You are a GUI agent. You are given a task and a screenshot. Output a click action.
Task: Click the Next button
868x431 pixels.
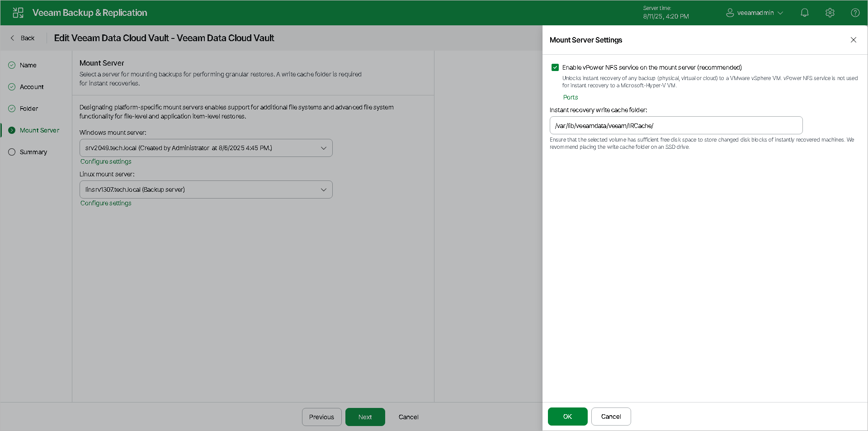point(365,417)
